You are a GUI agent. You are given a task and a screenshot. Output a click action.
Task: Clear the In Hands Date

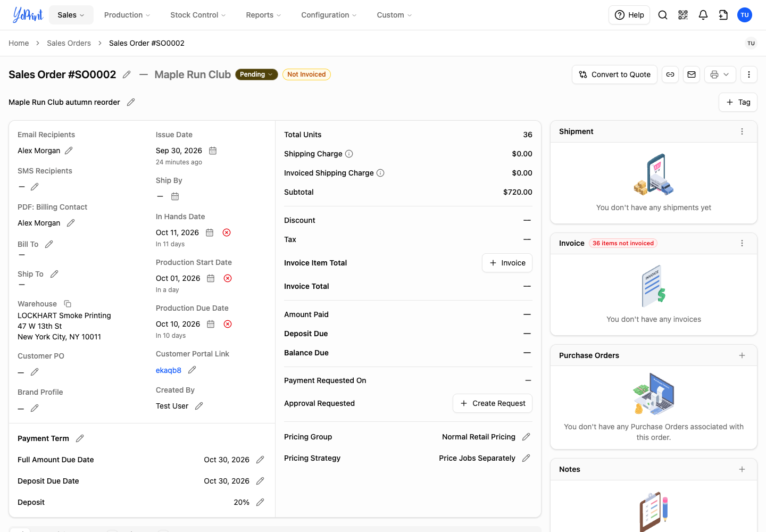227,232
